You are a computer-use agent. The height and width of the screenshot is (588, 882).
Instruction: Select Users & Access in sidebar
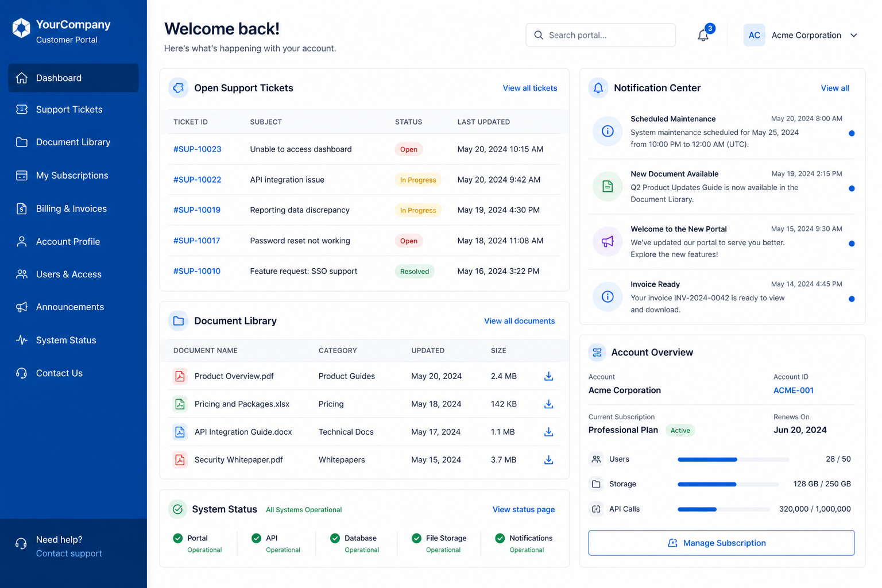click(73, 274)
